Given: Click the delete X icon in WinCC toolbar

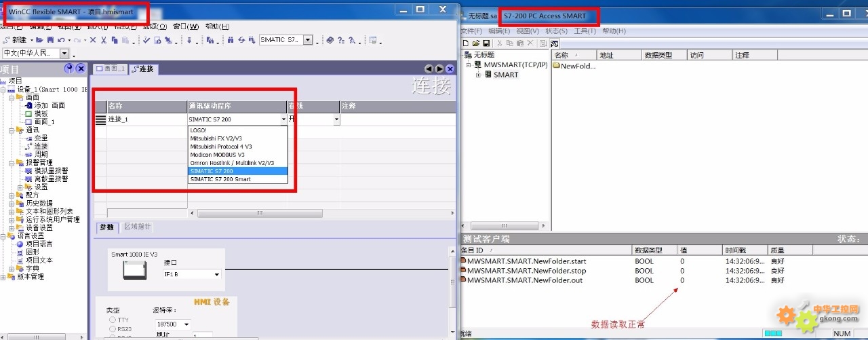Looking at the screenshot, I should (93, 40).
